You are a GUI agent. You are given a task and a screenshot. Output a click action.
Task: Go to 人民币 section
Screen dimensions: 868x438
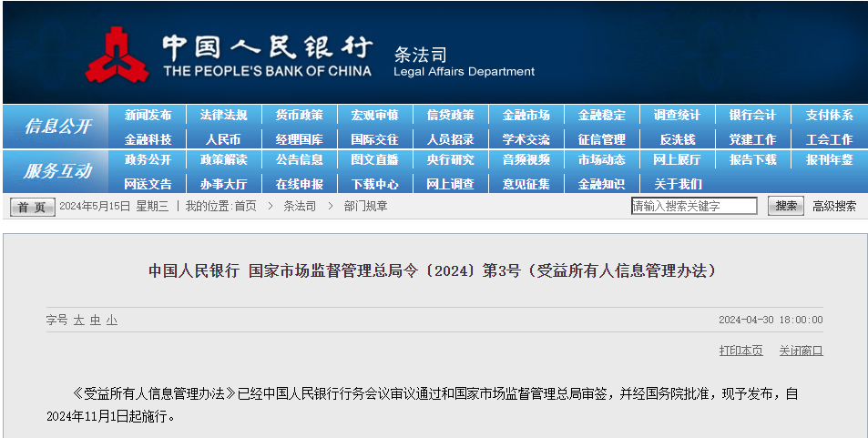[x=224, y=139]
